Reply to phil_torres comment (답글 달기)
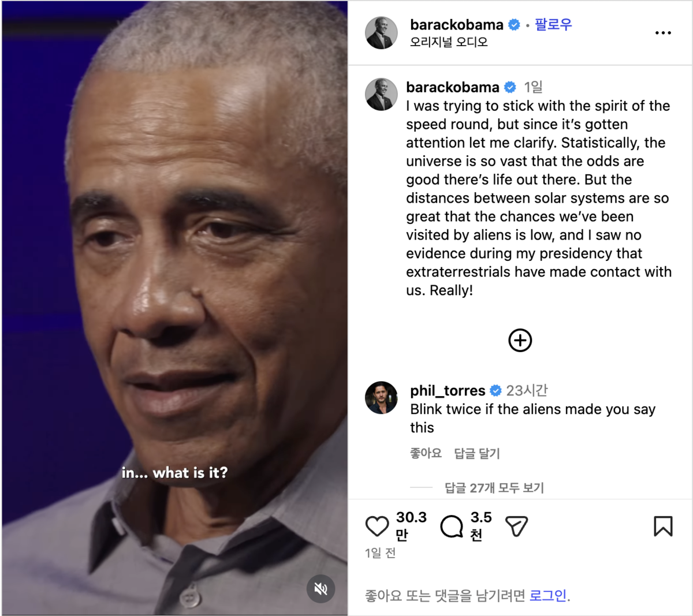The image size is (693, 616). (477, 453)
